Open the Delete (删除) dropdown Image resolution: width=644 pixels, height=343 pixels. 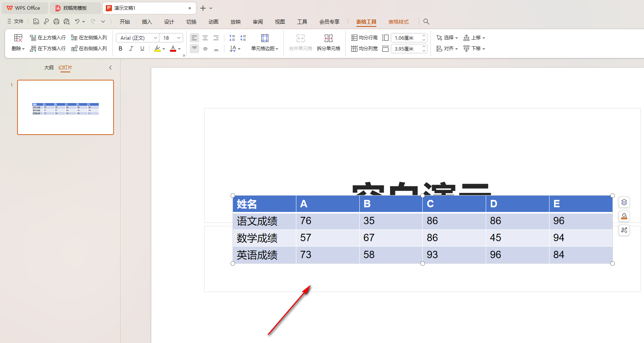(18, 49)
